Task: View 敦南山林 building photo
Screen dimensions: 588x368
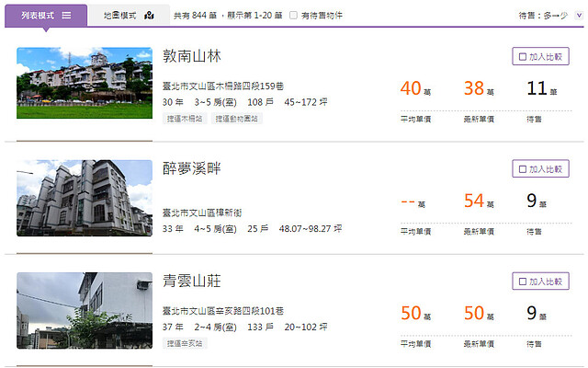Action: click(85, 83)
